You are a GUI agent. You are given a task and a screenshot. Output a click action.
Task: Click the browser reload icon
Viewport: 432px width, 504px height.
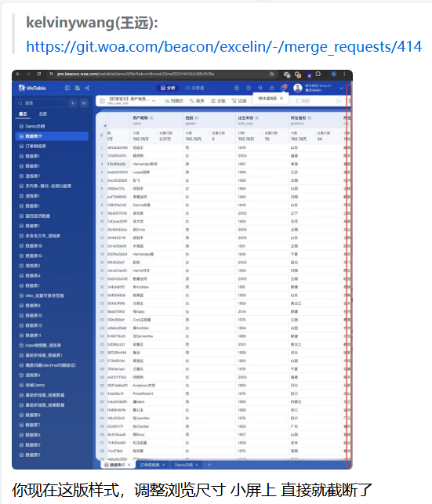click(x=39, y=74)
